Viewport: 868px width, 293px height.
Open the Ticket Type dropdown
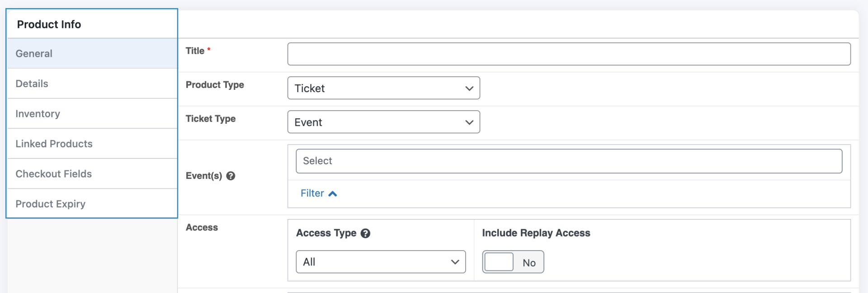point(383,122)
